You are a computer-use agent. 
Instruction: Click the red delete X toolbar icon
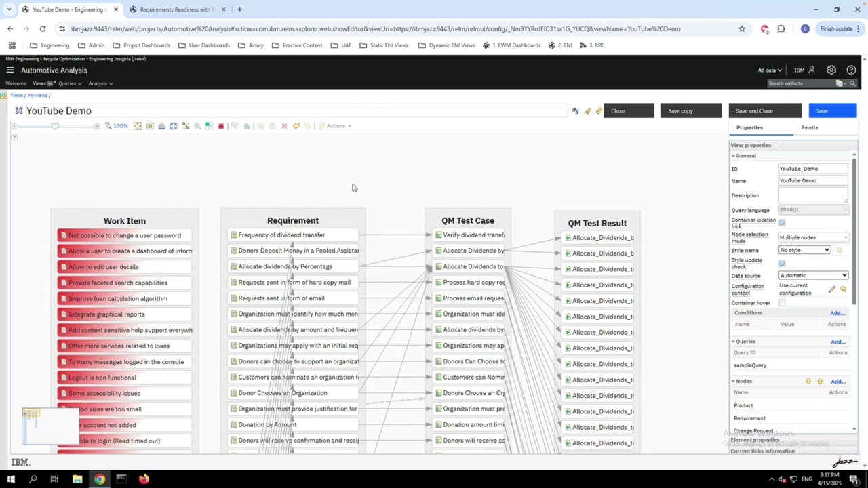(284, 126)
